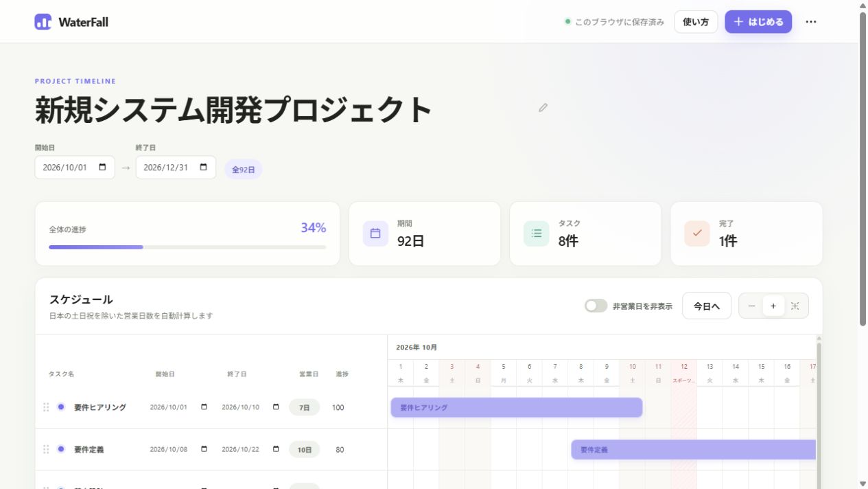The height and width of the screenshot is (489, 868).
Task: Click the project start date field 2026/10/01
Action: click(x=75, y=167)
